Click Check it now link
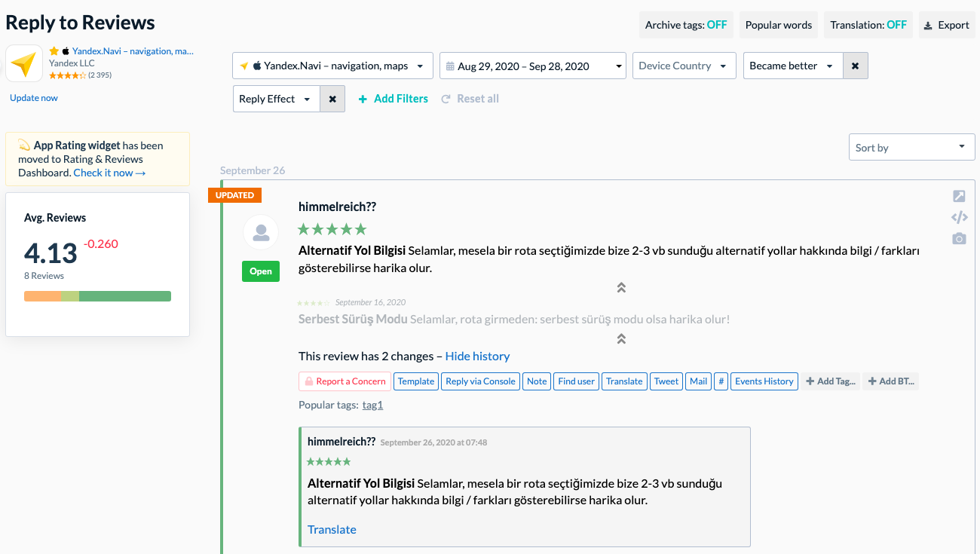The image size is (980, 554). pos(109,173)
